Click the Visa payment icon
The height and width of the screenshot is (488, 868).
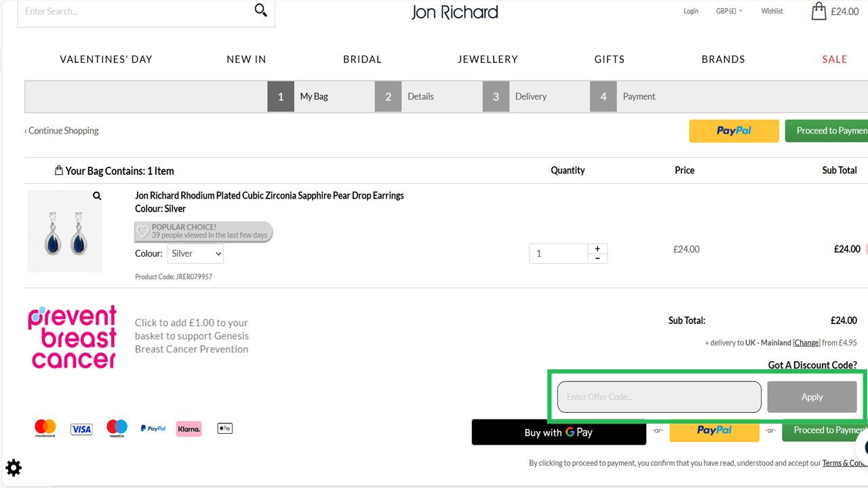click(81, 428)
